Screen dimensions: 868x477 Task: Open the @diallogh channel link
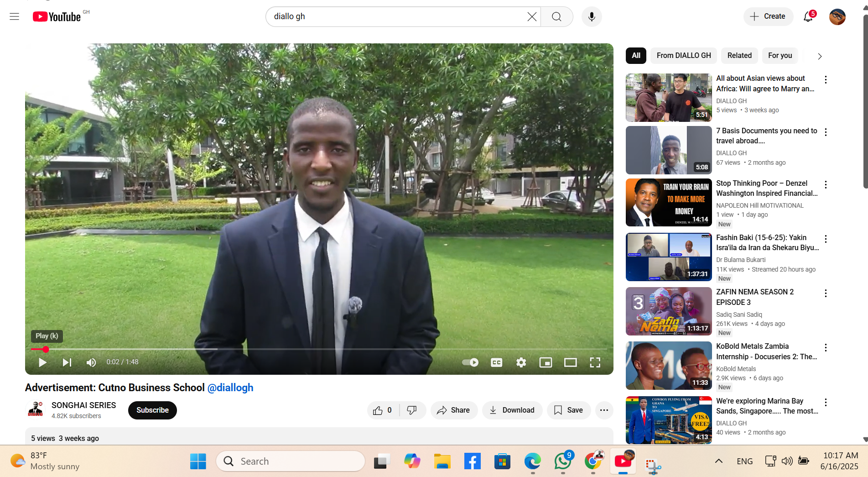point(230,388)
